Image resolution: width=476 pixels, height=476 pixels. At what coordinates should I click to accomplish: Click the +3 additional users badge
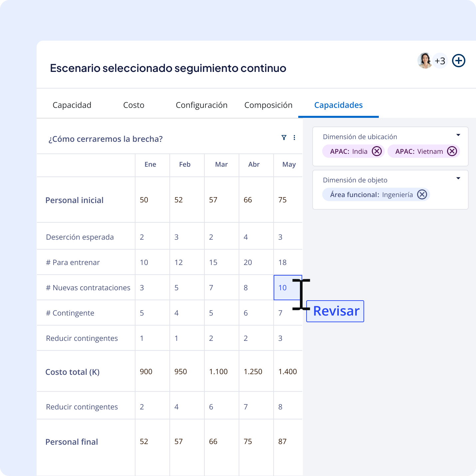pos(440,61)
